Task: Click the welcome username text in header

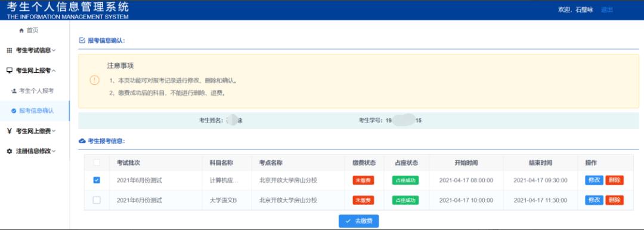Action: [x=575, y=10]
